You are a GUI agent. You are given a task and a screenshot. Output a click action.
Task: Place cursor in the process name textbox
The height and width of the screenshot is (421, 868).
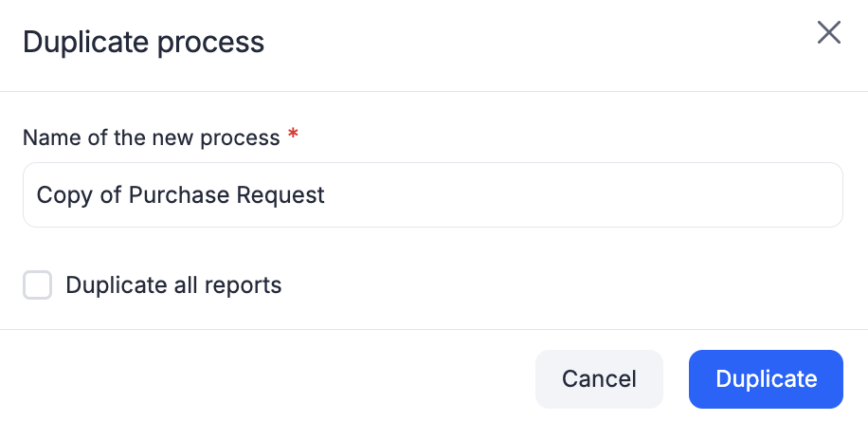432,195
